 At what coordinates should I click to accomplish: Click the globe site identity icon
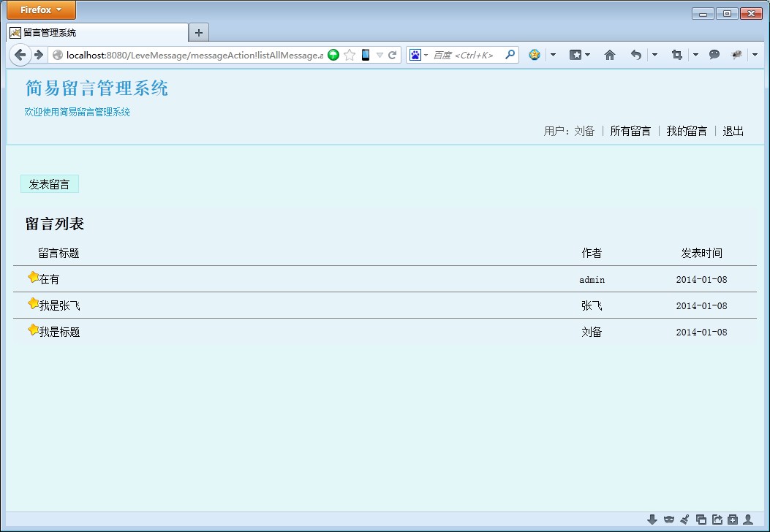(58, 55)
